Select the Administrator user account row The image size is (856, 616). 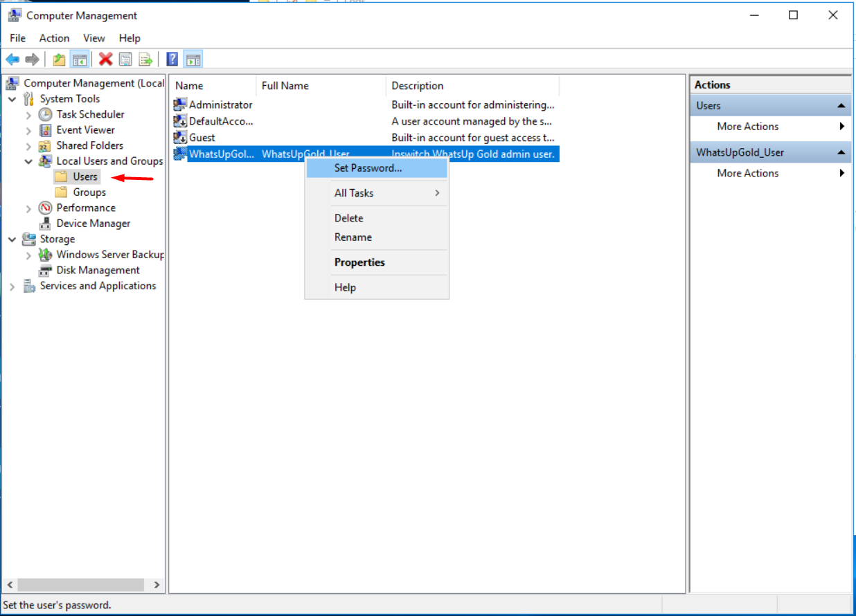(x=365, y=105)
